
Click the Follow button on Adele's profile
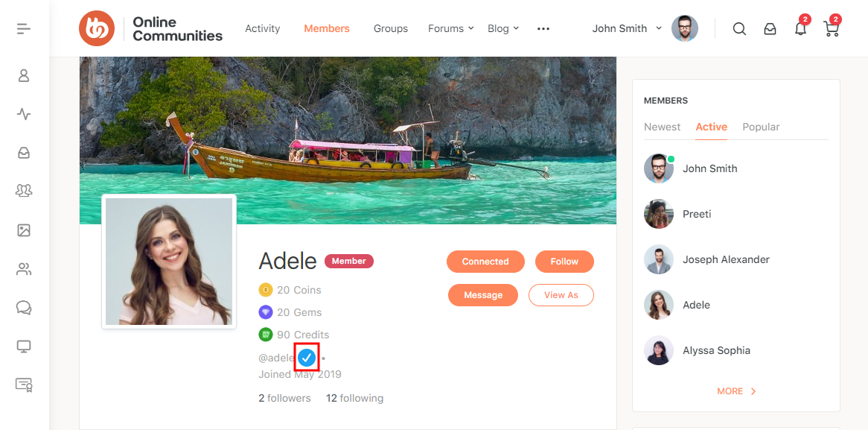pos(564,262)
